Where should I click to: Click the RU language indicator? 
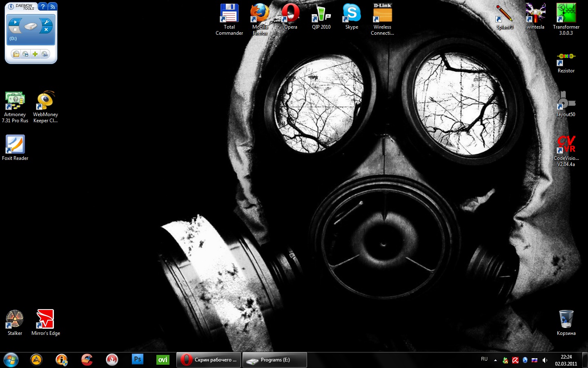point(484,359)
